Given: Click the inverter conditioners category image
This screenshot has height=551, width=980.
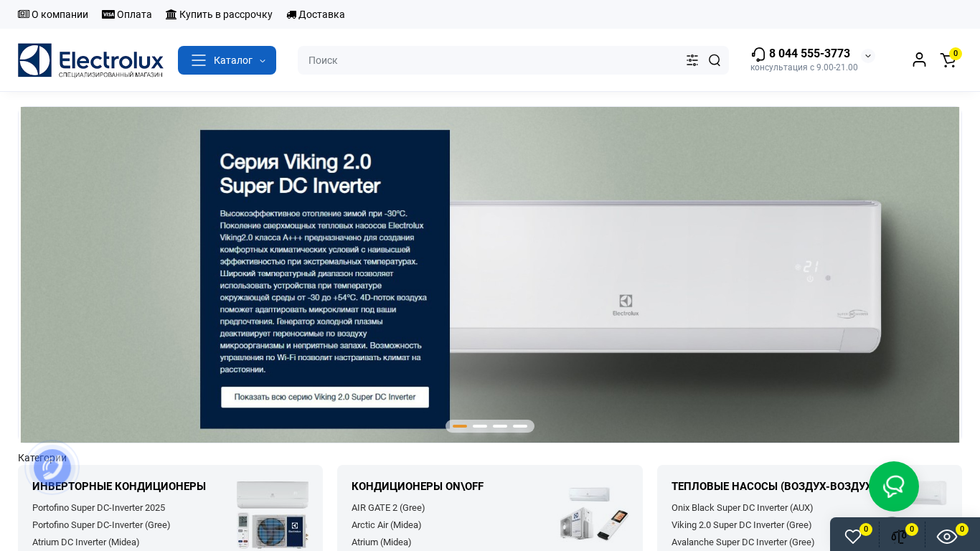Looking at the screenshot, I should pos(273,514).
